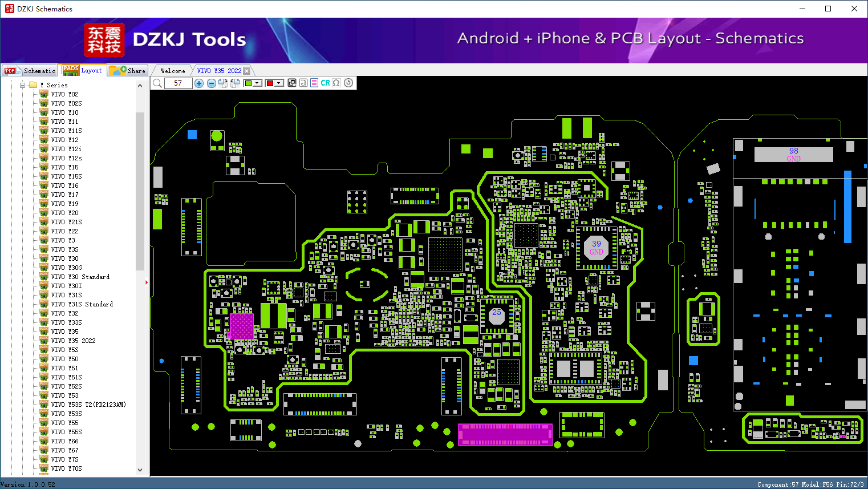The image size is (868, 489).
Task: Click the magnifier search icon in the toolbar
Action: point(157,83)
